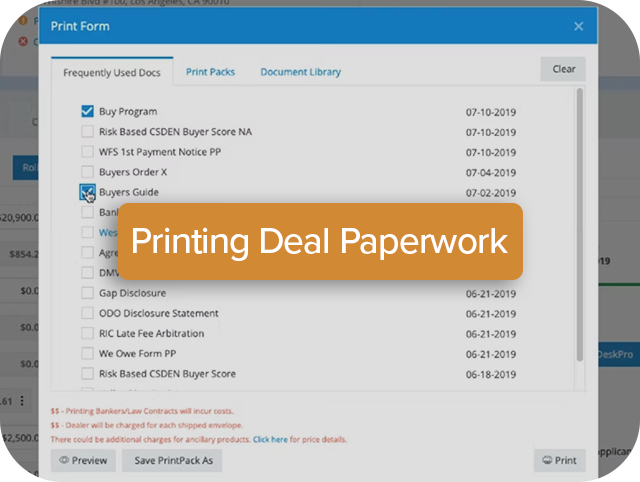Click the document list vertical scrollbar
This screenshot has width=640, height=482.
[x=578, y=230]
